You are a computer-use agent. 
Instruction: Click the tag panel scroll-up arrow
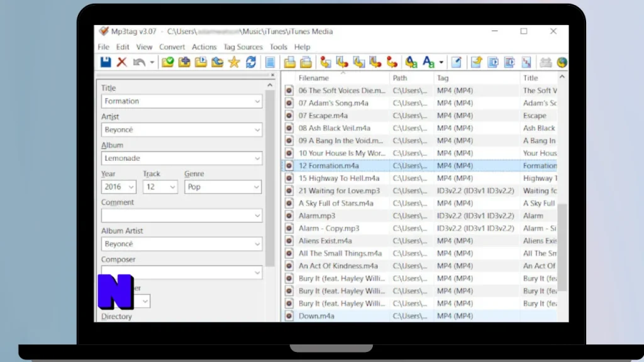[270, 85]
